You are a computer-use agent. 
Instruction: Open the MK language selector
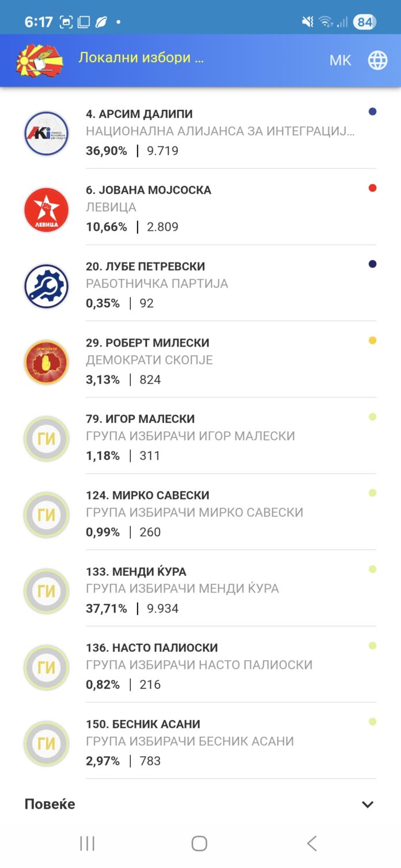coord(340,60)
